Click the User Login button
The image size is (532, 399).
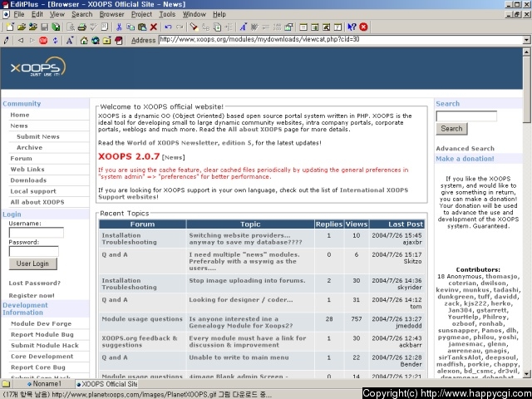32,264
